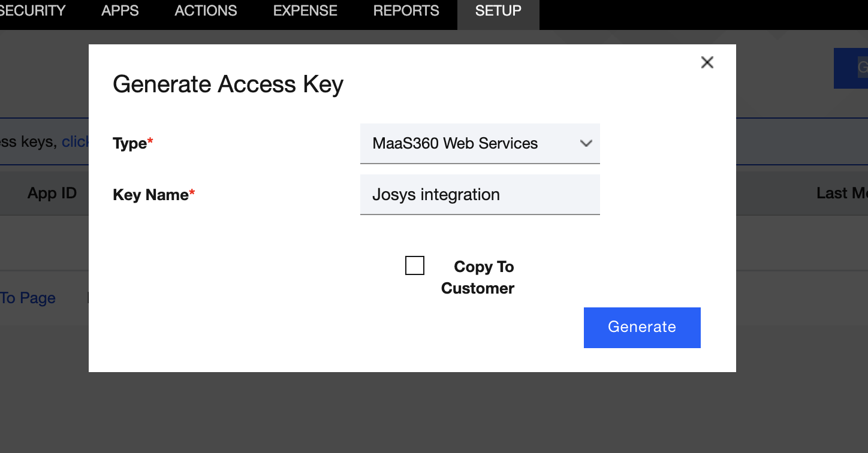Image resolution: width=868 pixels, height=453 pixels.
Task: Click the chevron arrow in Type field
Action: [586, 143]
